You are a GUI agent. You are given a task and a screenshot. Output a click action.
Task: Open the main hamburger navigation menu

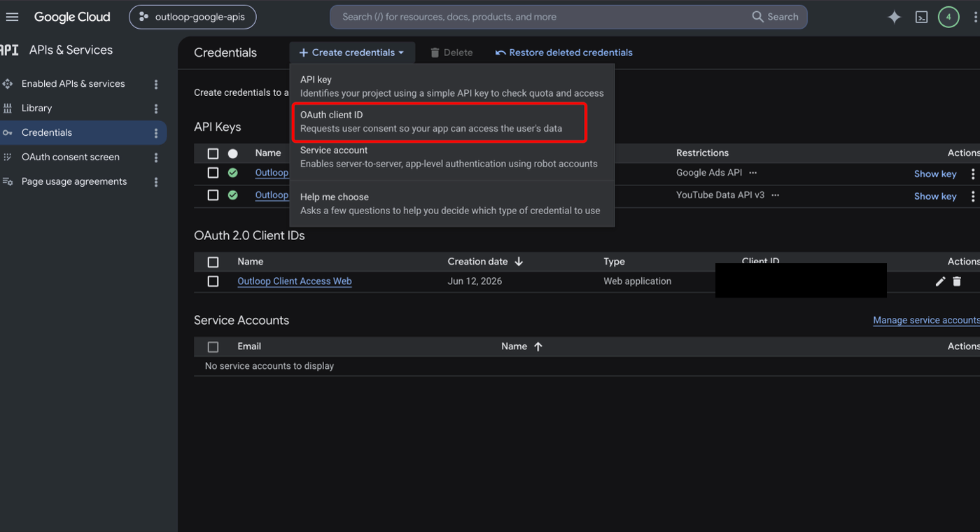12,17
